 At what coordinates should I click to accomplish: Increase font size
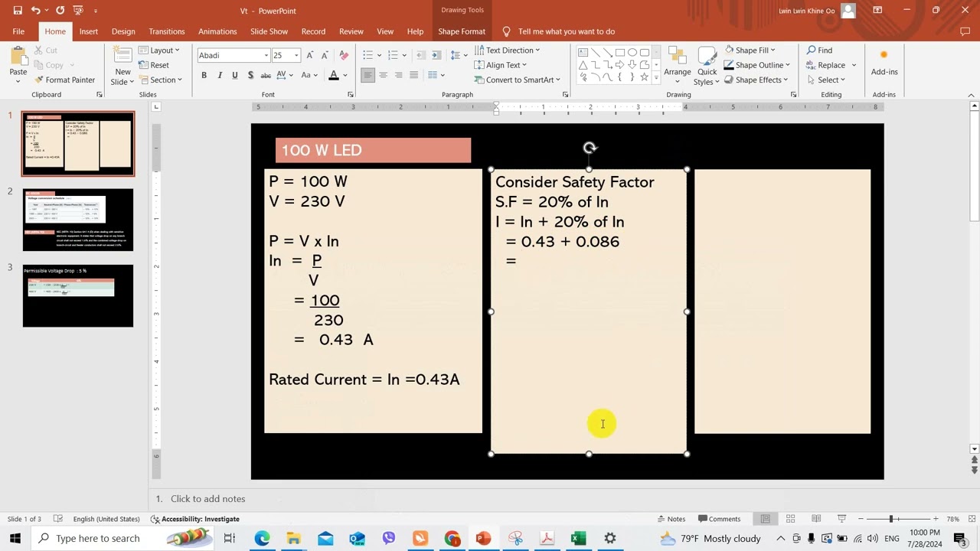[x=309, y=55]
